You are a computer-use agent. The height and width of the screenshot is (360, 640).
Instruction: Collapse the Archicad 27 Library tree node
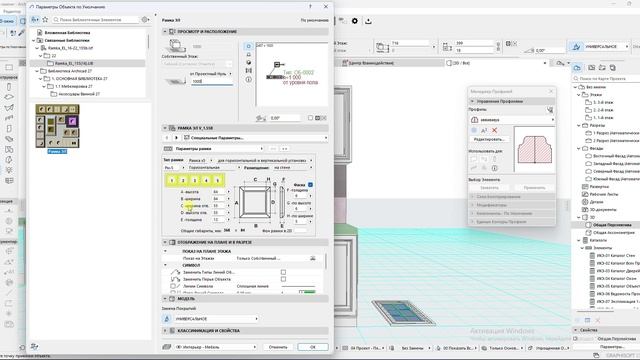[x=37, y=71]
